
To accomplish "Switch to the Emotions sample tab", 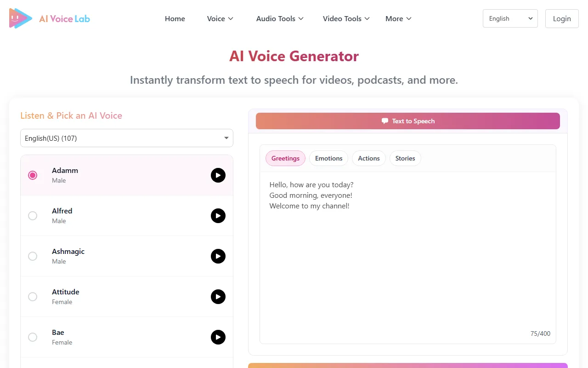I will tap(328, 158).
